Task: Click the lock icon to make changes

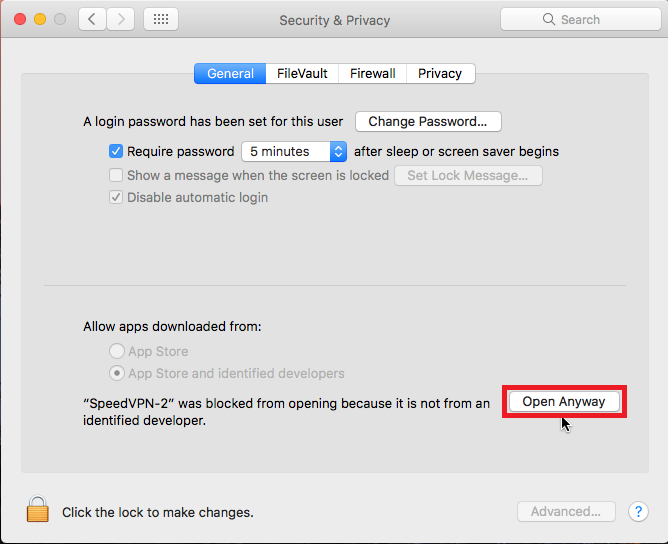Action: coord(38,510)
